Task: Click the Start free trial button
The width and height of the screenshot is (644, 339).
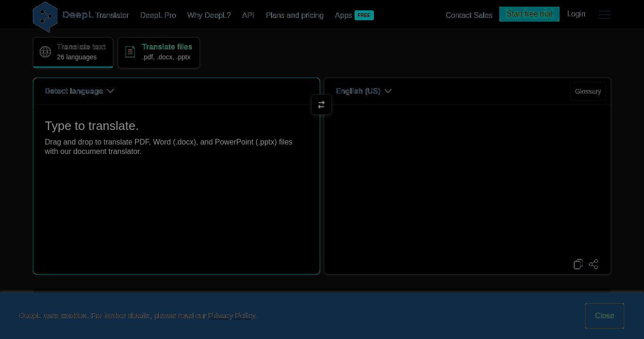Action: 529,14
